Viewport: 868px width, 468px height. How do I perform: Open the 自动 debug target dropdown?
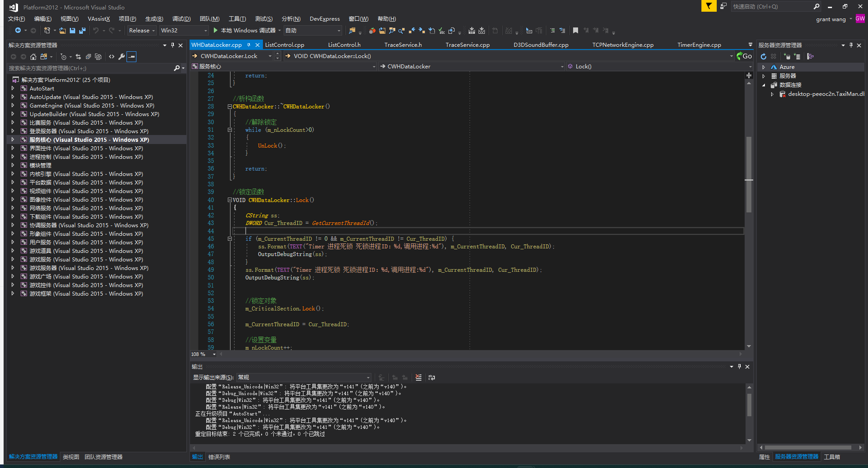(x=313, y=31)
